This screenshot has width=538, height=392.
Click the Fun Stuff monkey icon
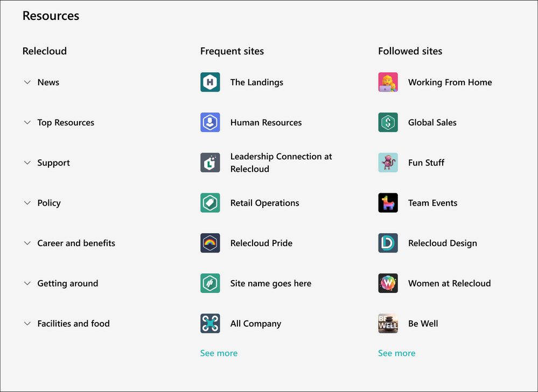388,163
